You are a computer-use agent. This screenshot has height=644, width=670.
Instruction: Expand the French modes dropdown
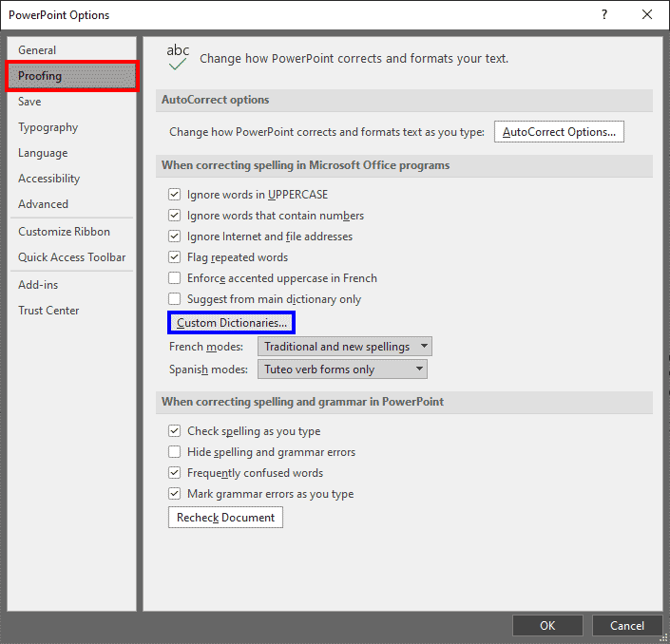point(344,347)
